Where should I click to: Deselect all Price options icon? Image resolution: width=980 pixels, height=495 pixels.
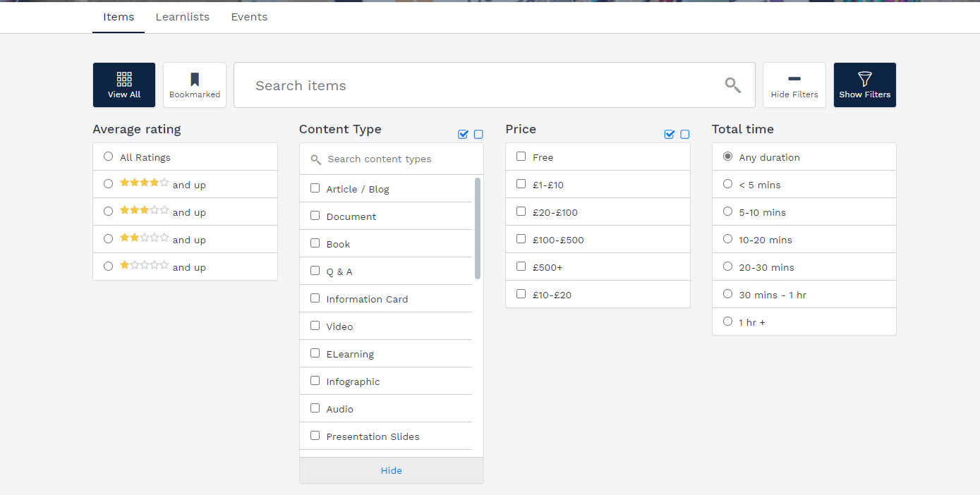(x=685, y=135)
